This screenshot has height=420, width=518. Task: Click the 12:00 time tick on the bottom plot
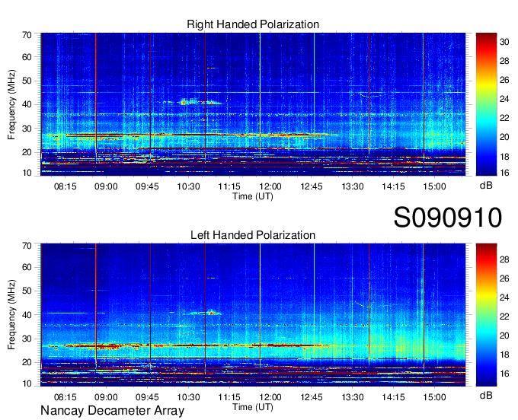[270, 397]
